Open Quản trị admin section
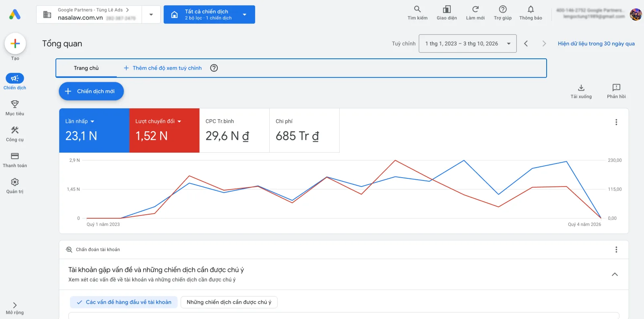This screenshot has height=319, width=644. [15, 186]
